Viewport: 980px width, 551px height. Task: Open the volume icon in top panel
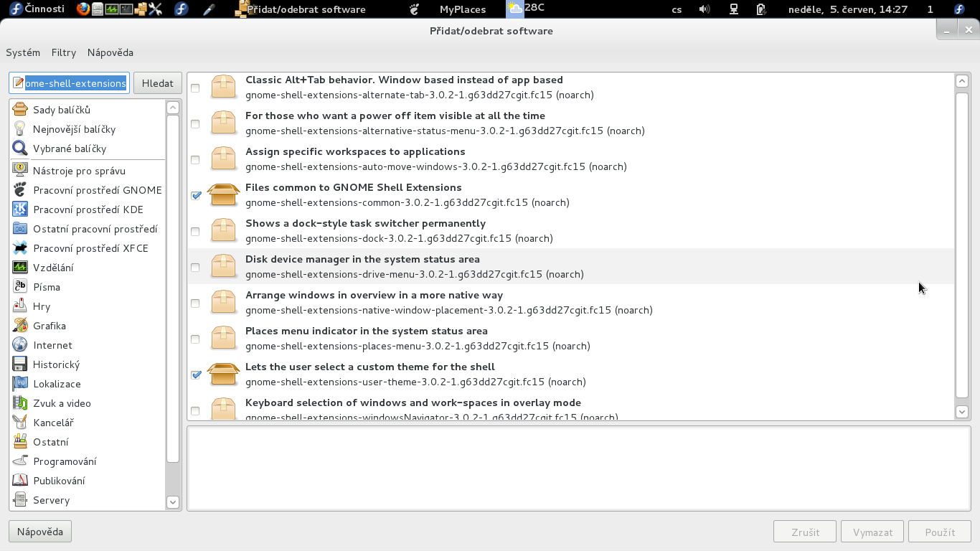[x=705, y=9]
